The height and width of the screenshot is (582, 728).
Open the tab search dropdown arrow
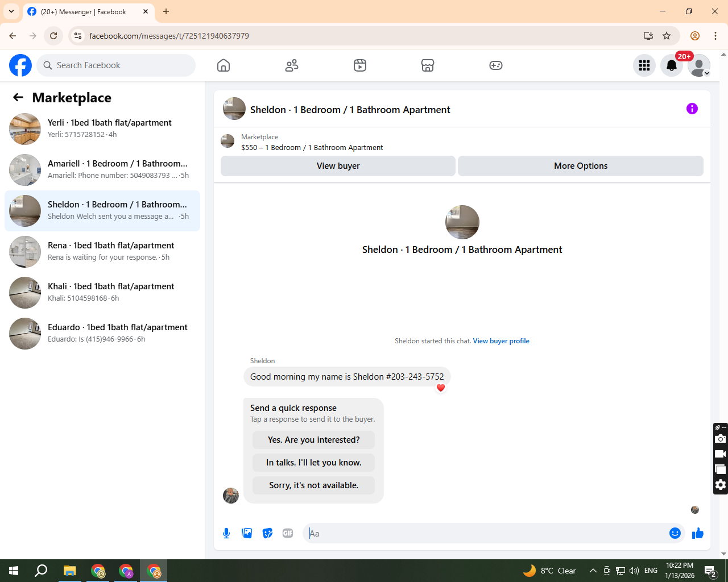pyautogui.click(x=11, y=11)
